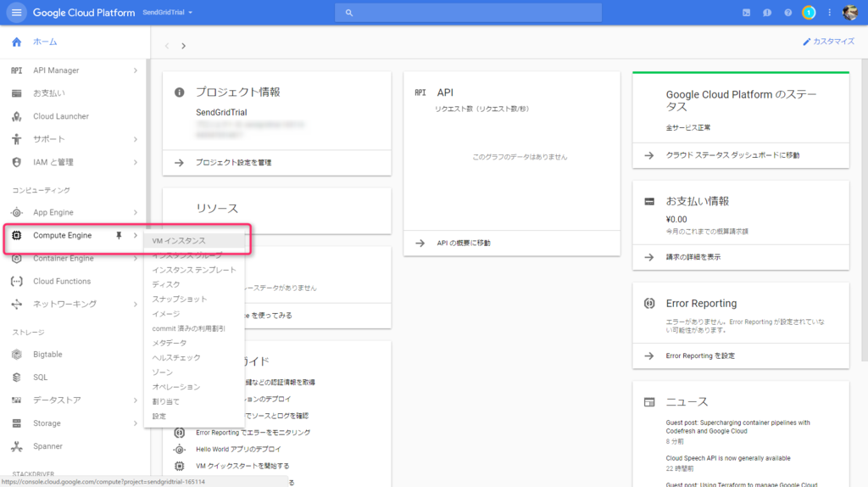The width and height of the screenshot is (868, 487).
Task: Click in the top search field
Action: [x=468, y=12]
